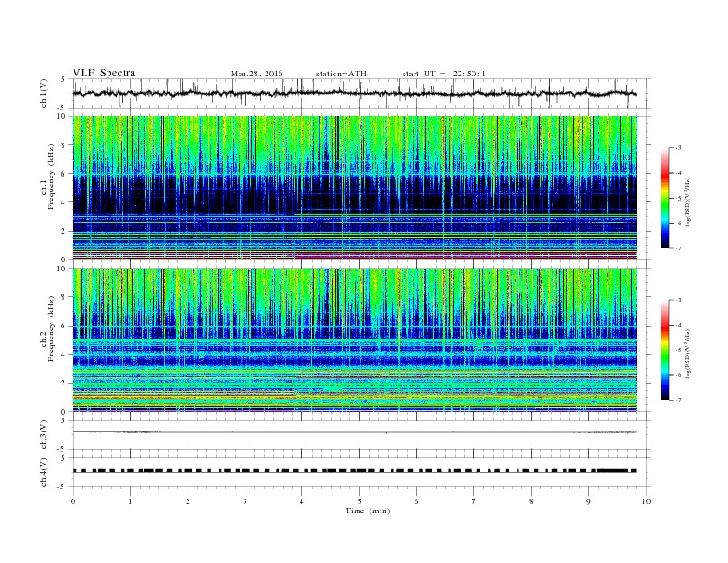The width and height of the screenshot is (728, 563).
Task: Click the '-3' value on ch.1 colorbar
Action: (x=677, y=148)
